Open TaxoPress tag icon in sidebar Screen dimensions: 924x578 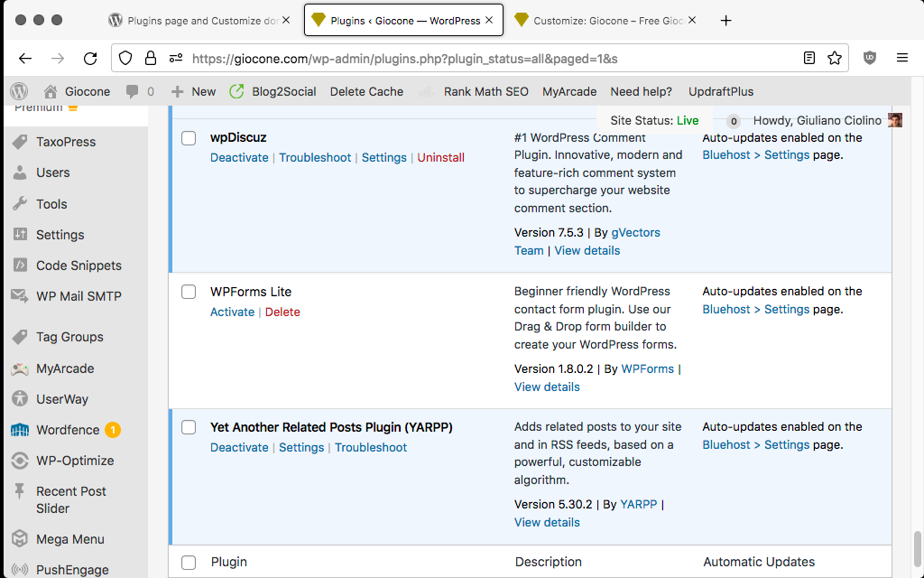tap(20, 142)
